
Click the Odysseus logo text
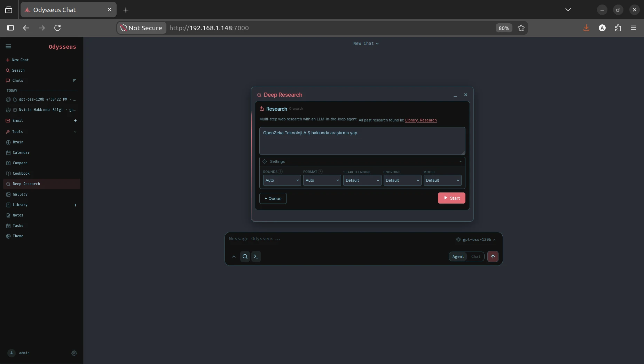point(62,47)
